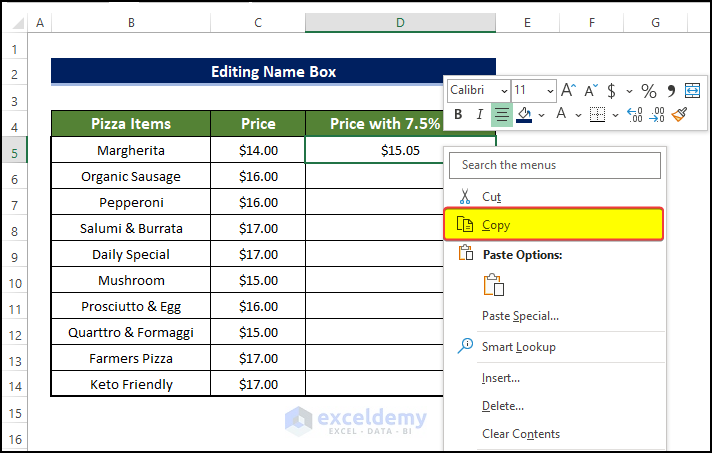
Task: Apply the Font Color letter A
Action: pos(561,113)
